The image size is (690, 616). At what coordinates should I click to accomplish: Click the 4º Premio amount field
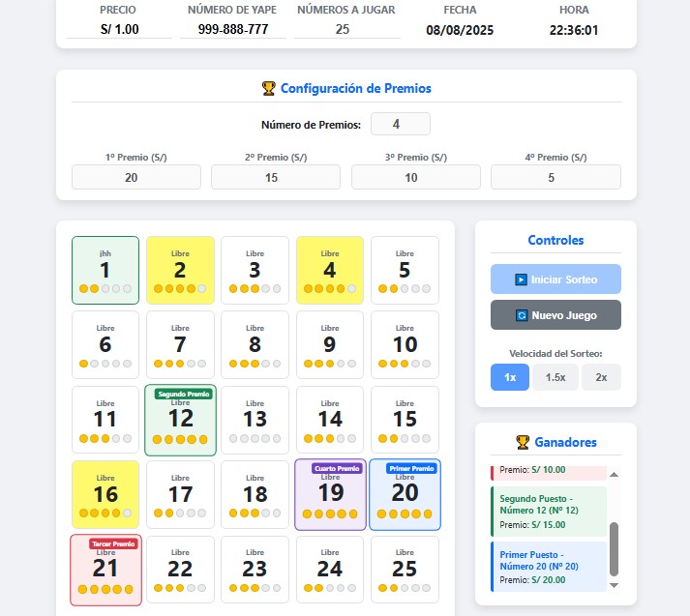click(555, 177)
